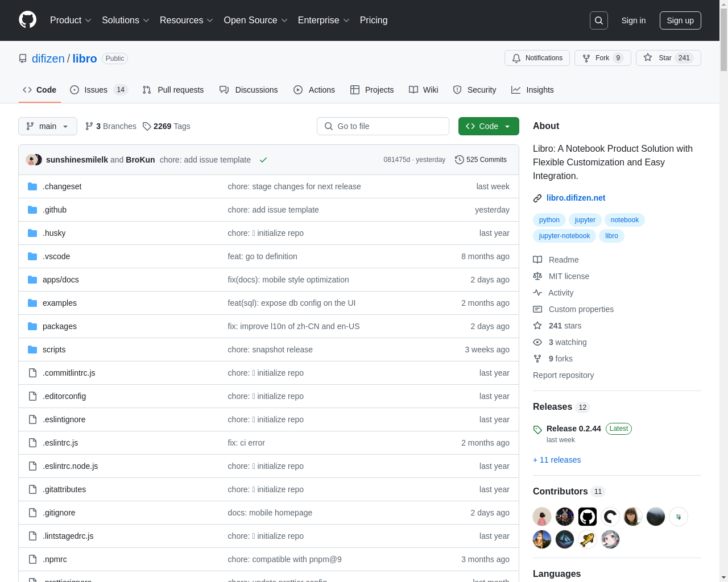Click the Sign up button

(680, 20)
